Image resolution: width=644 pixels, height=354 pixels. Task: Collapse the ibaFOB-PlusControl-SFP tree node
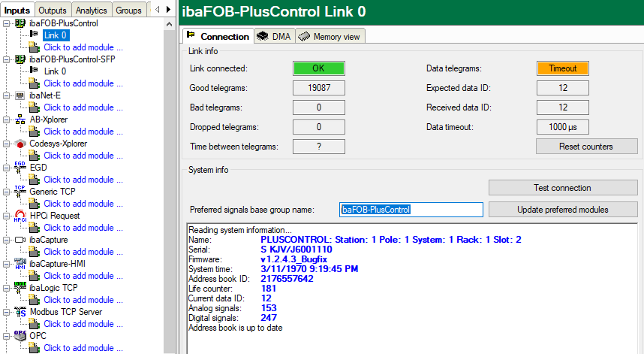7,59
